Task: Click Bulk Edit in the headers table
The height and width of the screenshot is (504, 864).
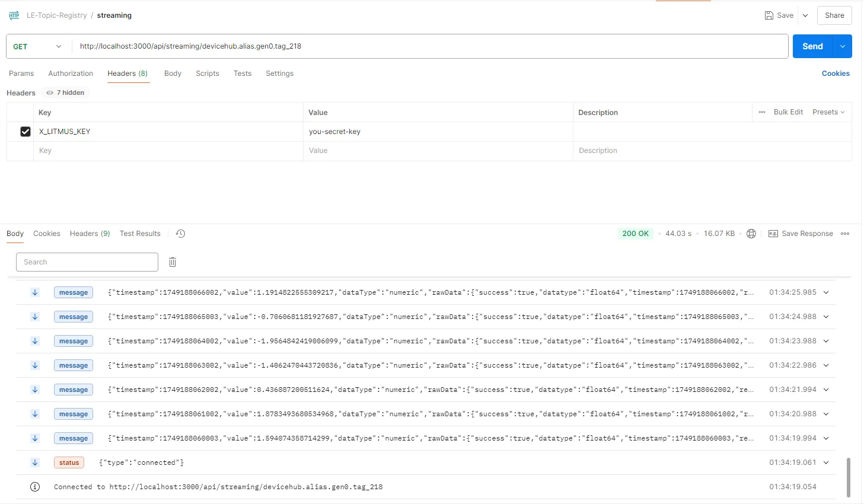Action: pos(788,112)
